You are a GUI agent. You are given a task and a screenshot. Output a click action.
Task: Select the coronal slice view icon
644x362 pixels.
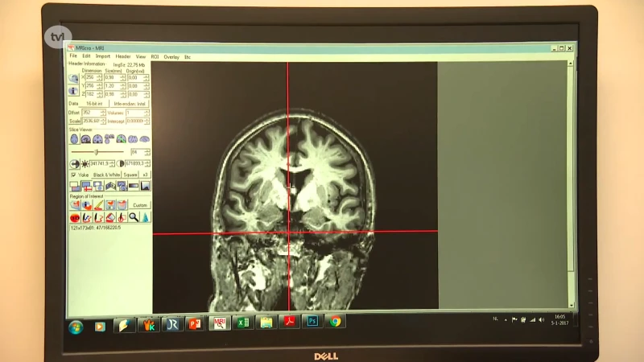pos(97,139)
